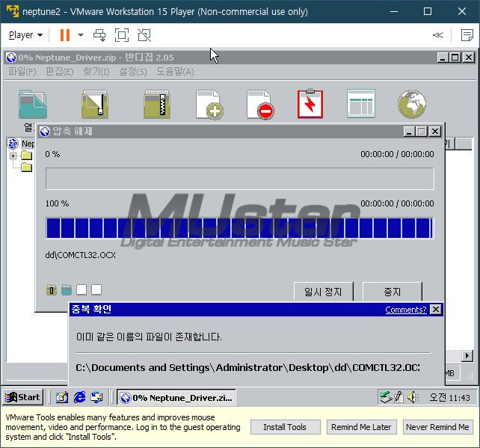Viewport: 480px width, 448px height.
Task: Click the network tray icon
Action: [x=386, y=397]
